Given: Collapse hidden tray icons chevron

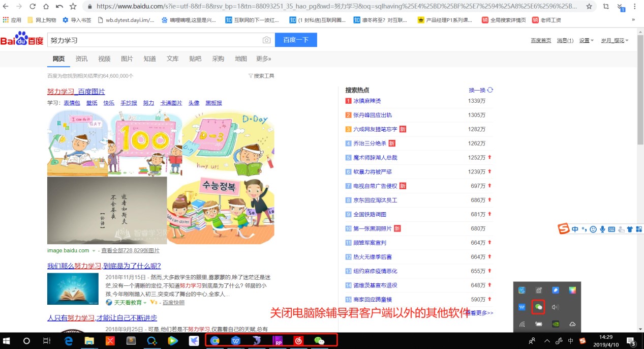Looking at the screenshot, I should click(x=547, y=341).
